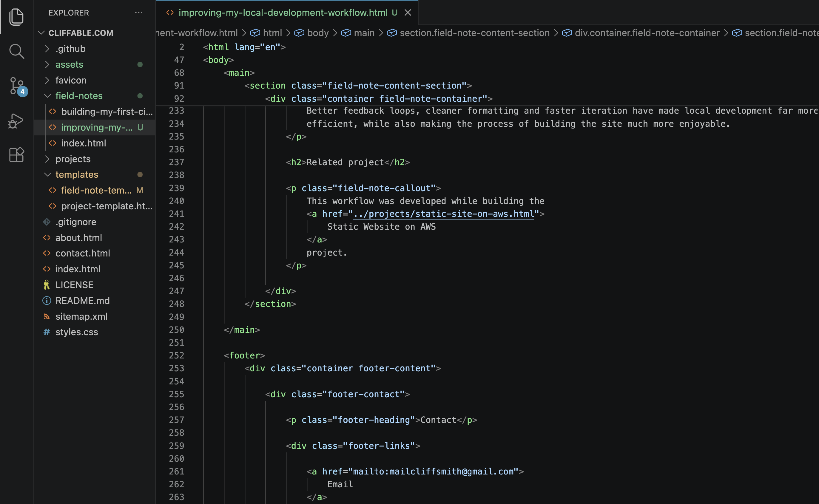
Task: Click line number 252 in gutter
Action: tap(176, 355)
